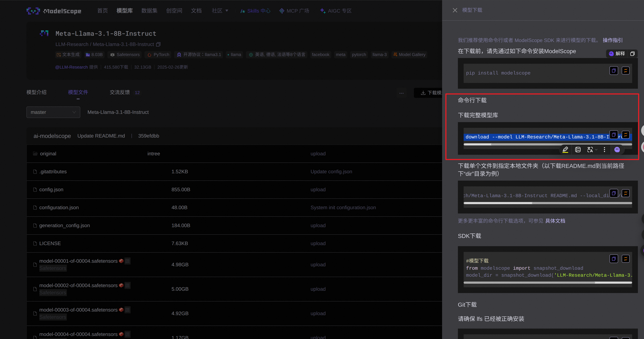Open the 操作指引 link

click(613, 40)
